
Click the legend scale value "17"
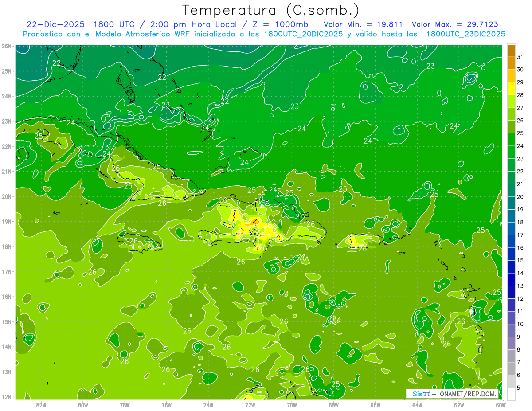[520, 235]
